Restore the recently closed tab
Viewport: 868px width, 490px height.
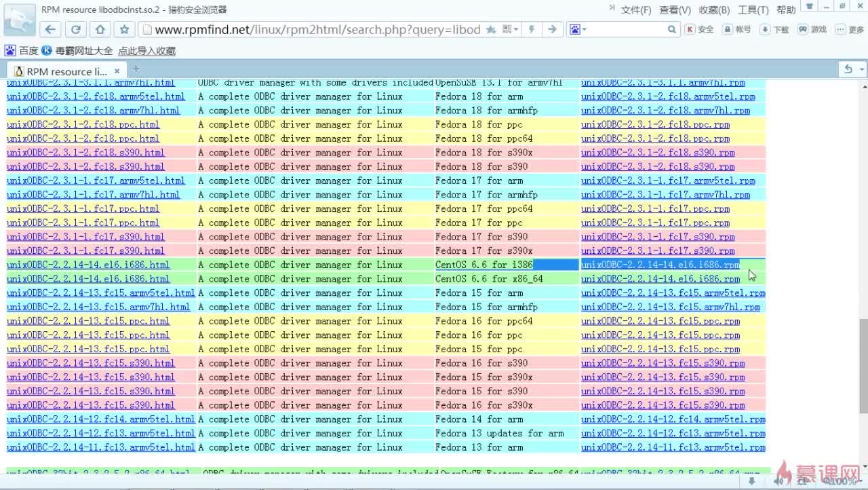[x=848, y=69]
